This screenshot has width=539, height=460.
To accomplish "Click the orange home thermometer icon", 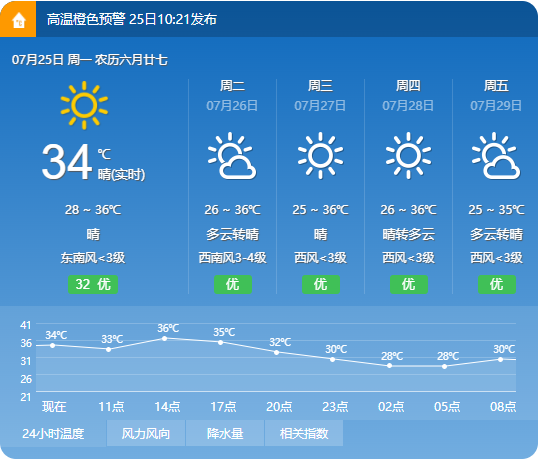I will click(x=18, y=19).
